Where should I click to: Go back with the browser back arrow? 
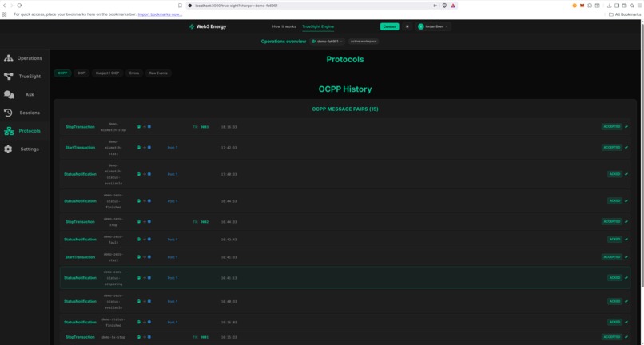click(5, 6)
